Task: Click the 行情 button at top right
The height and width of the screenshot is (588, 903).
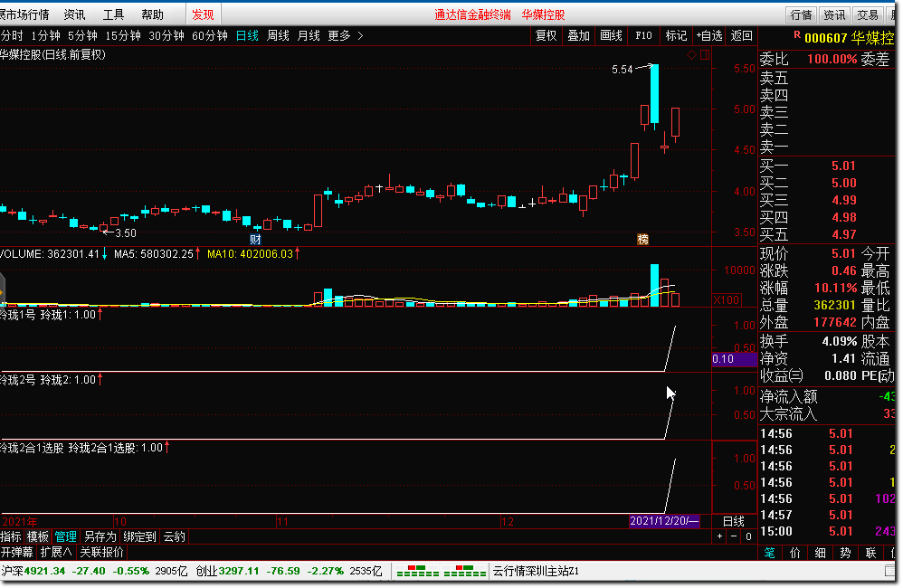Action: click(801, 15)
